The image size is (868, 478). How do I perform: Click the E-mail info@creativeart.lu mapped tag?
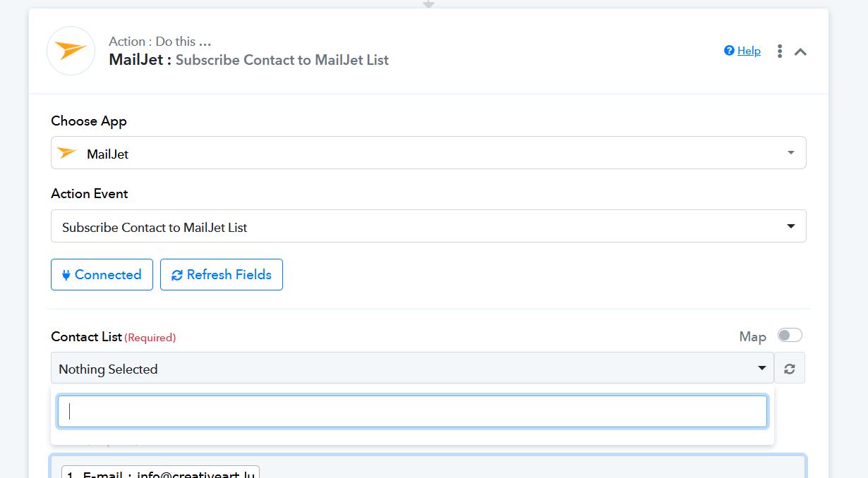click(161, 472)
